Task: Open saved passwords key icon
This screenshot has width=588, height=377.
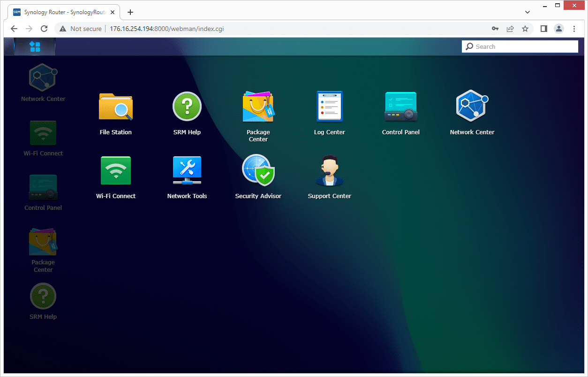Action: [x=495, y=29]
